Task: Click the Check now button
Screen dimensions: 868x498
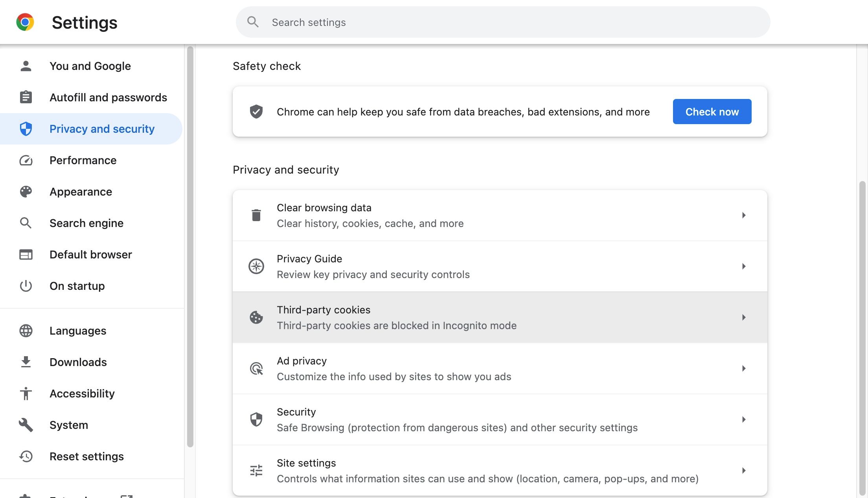Action: coord(712,112)
